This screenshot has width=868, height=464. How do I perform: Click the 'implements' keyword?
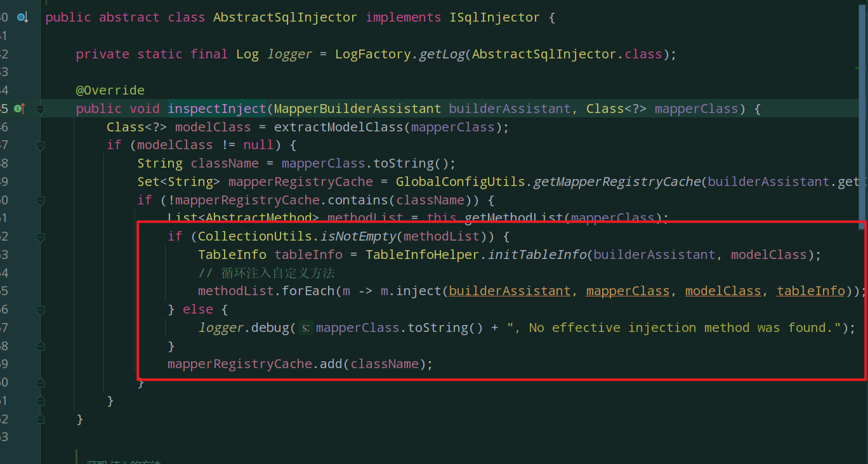403,17
